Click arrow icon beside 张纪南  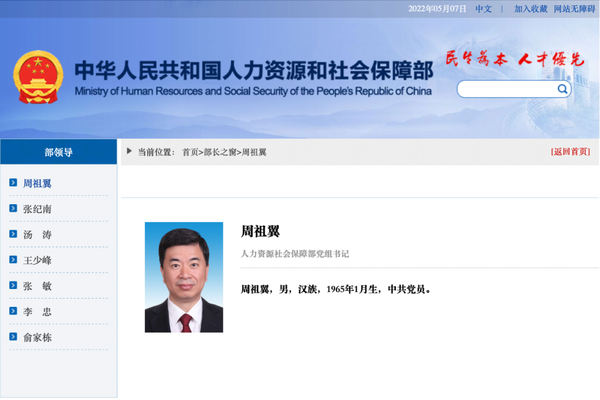pyautogui.click(x=13, y=208)
